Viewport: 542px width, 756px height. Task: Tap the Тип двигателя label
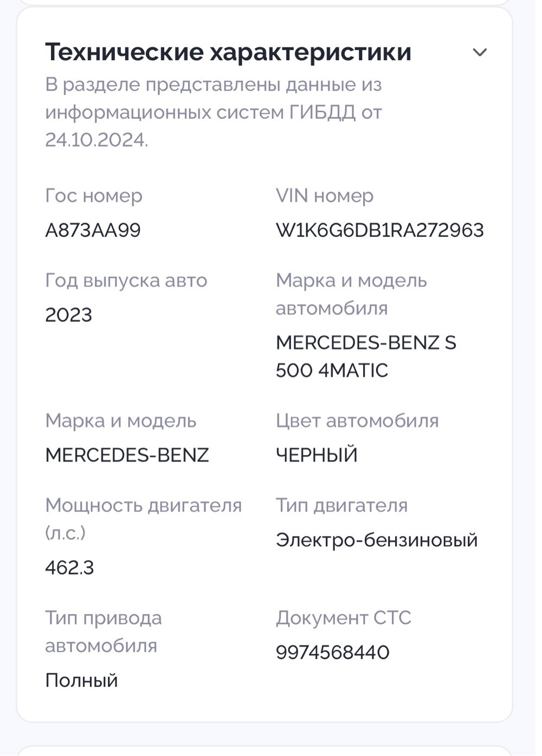click(341, 506)
